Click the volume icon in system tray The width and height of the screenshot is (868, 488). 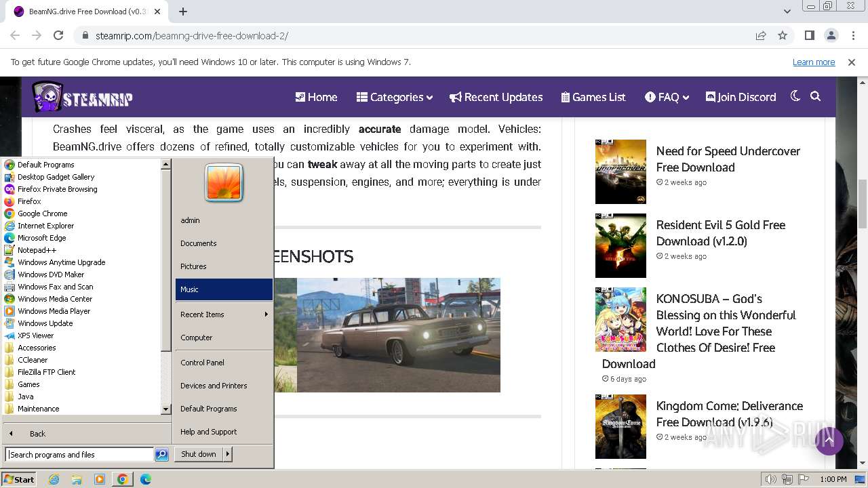click(x=771, y=479)
